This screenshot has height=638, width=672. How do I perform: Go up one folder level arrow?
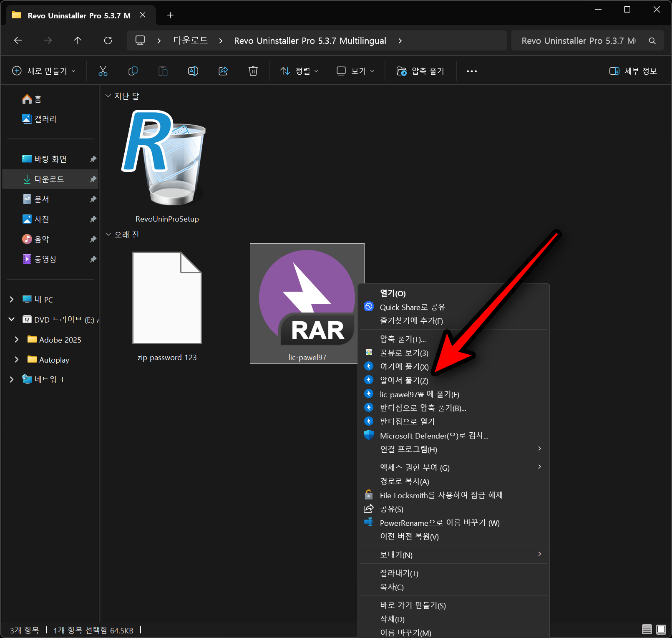(78, 40)
